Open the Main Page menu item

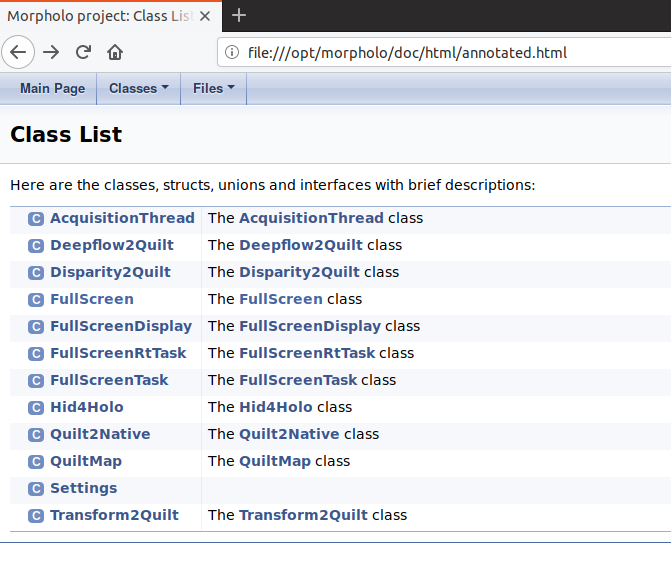pyautogui.click(x=53, y=88)
